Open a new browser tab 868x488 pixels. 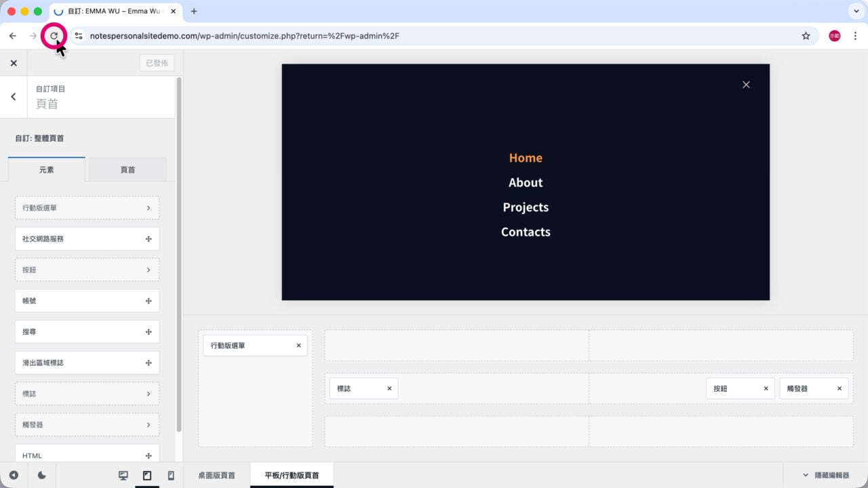coord(194,12)
